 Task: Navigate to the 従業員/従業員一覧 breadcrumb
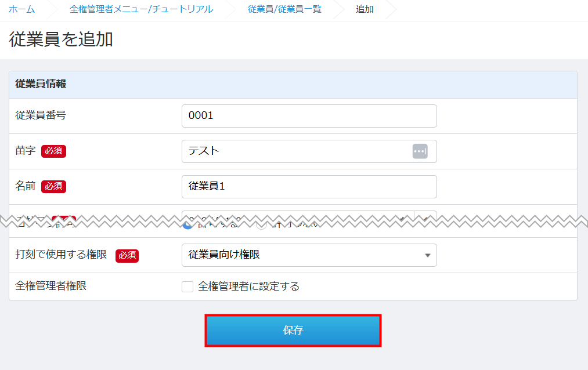[284, 9]
